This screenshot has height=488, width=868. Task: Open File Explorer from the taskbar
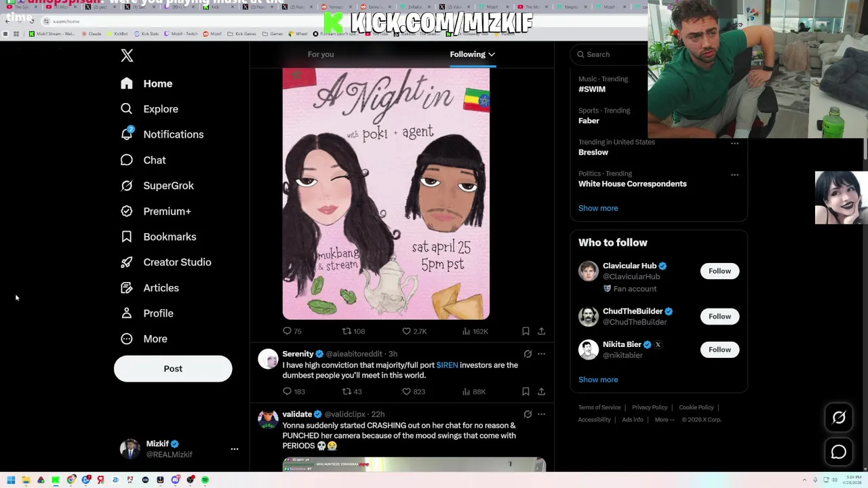click(x=26, y=480)
